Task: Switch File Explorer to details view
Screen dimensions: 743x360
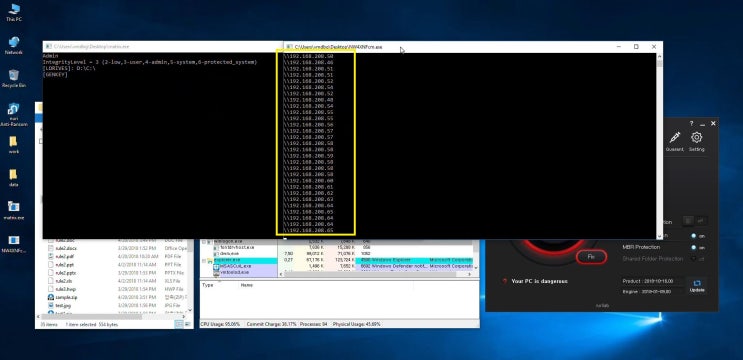Action: point(179,324)
